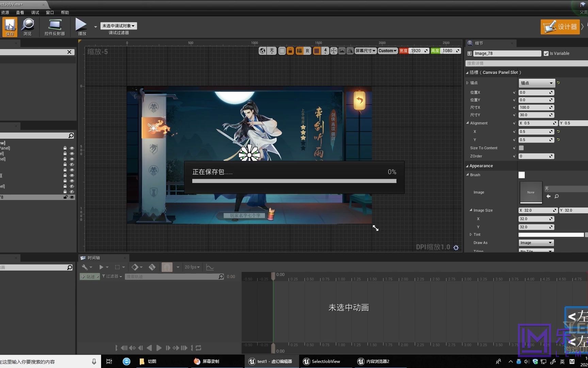Image resolution: width=588 pixels, height=368 pixels.
Task: Open the grid snap size 4 dropdown
Action: point(325,51)
